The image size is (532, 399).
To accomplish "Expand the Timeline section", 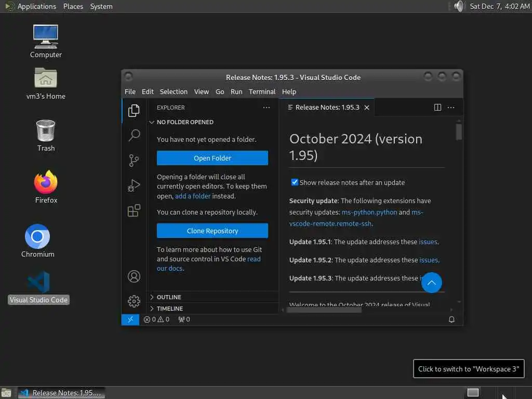I will [x=213, y=309].
